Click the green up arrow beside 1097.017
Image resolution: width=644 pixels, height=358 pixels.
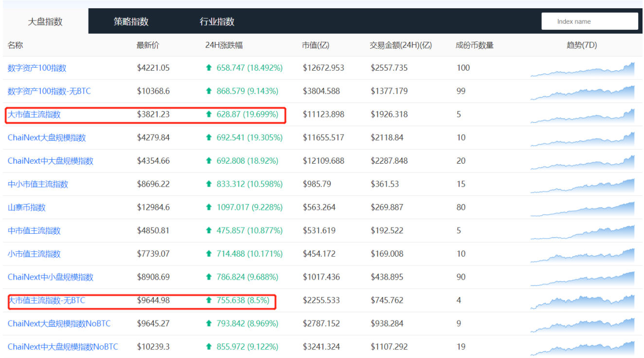(209, 207)
